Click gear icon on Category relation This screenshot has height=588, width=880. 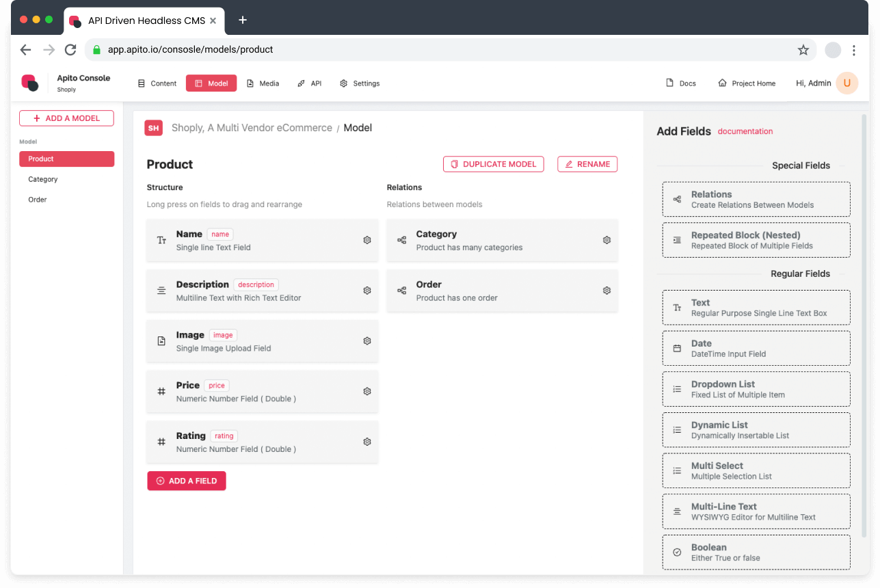click(606, 240)
